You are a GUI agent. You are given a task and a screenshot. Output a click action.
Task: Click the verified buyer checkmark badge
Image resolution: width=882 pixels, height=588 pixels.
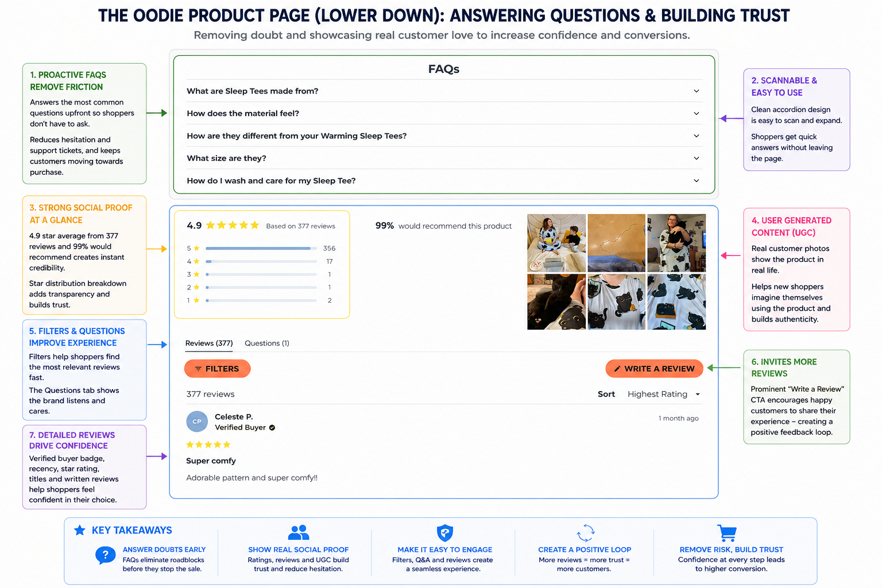[272, 428]
